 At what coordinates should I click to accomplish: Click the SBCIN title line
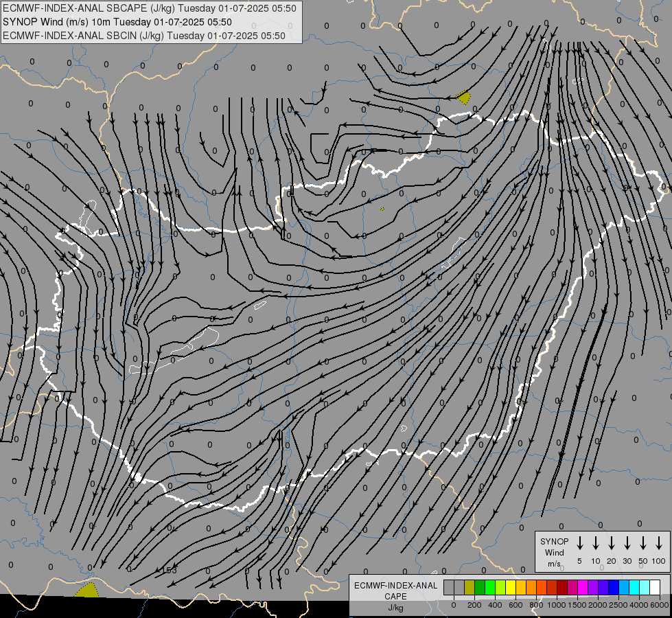click(x=144, y=36)
